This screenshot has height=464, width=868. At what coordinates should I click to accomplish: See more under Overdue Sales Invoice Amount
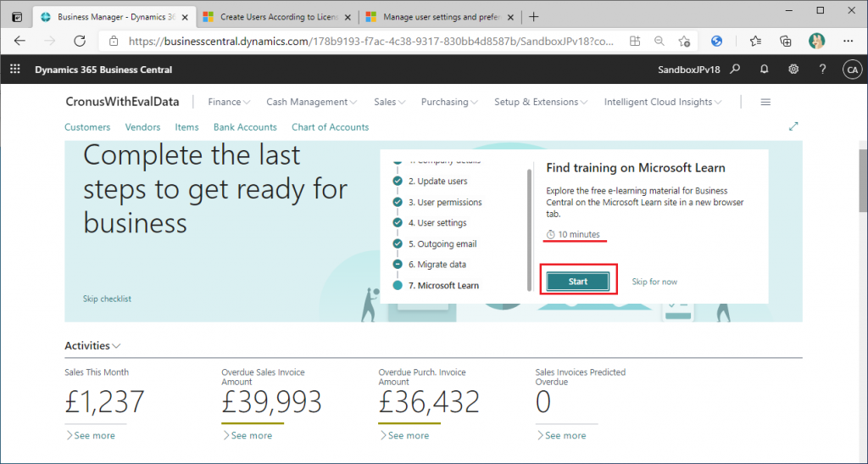click(247, 436)
